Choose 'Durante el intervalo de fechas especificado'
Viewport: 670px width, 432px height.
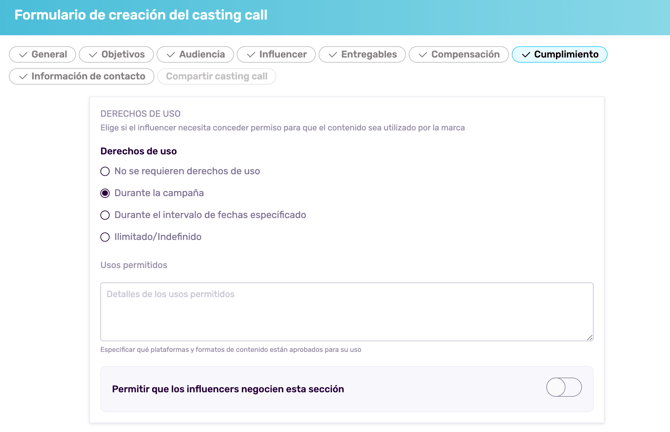[x=105, y=215]
